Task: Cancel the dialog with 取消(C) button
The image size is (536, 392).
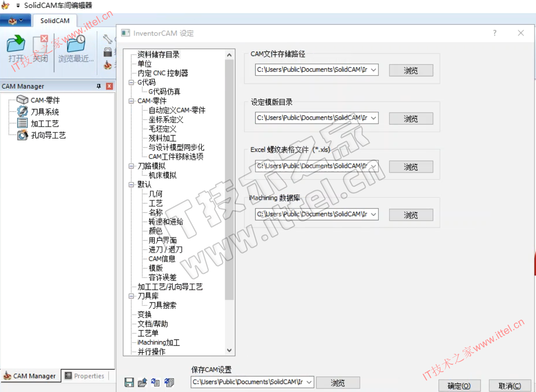Action: tap(509, 385)
